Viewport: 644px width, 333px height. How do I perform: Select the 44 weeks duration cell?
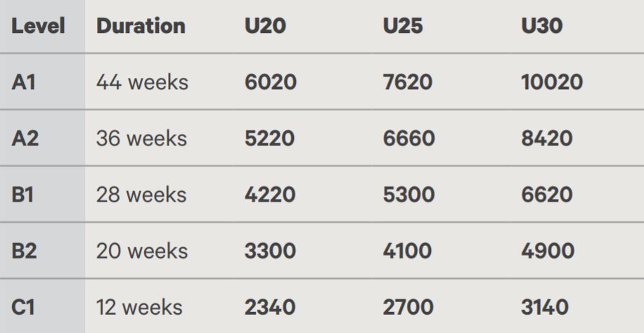coord(142,82)
